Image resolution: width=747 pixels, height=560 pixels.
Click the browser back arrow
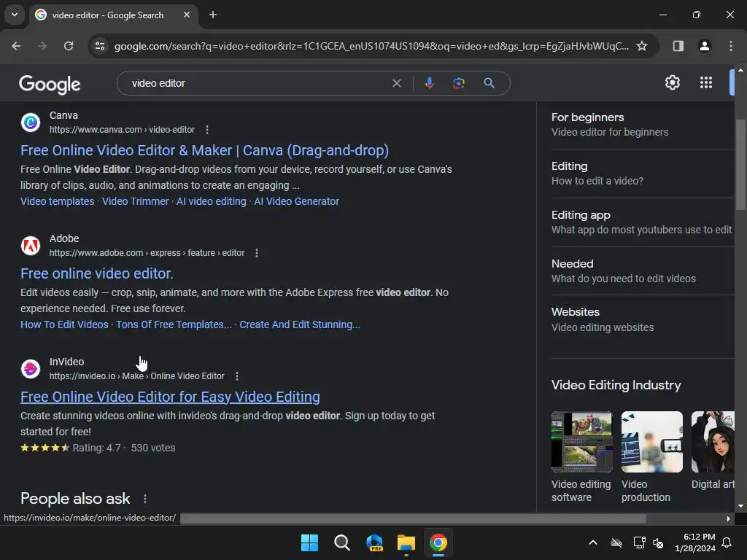[16, 46]
